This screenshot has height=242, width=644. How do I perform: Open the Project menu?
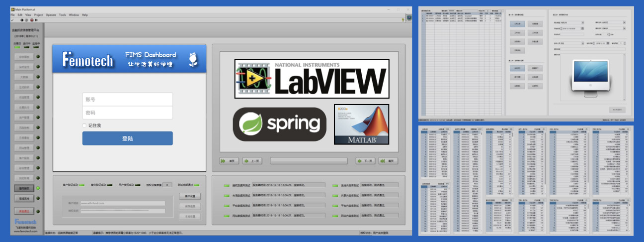pos(38,15)
